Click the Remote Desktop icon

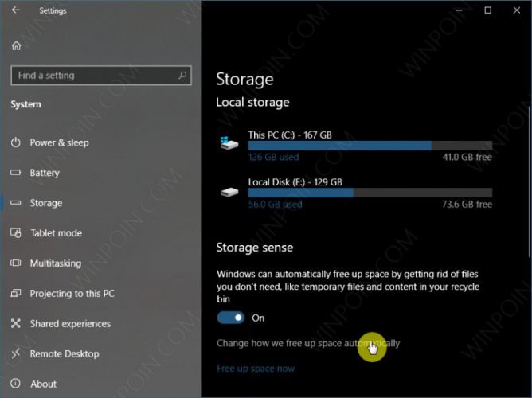click(x=15, y=354)
